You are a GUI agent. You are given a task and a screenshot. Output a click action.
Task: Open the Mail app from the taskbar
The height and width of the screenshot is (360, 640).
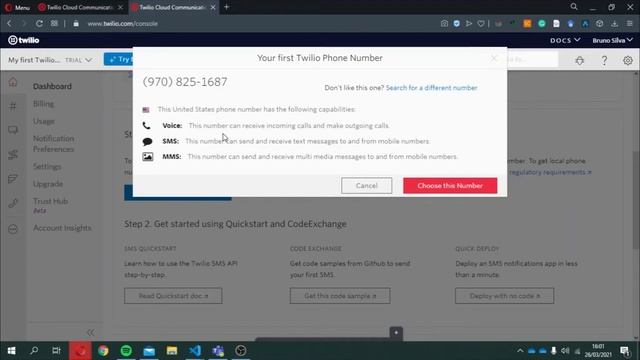149,351
